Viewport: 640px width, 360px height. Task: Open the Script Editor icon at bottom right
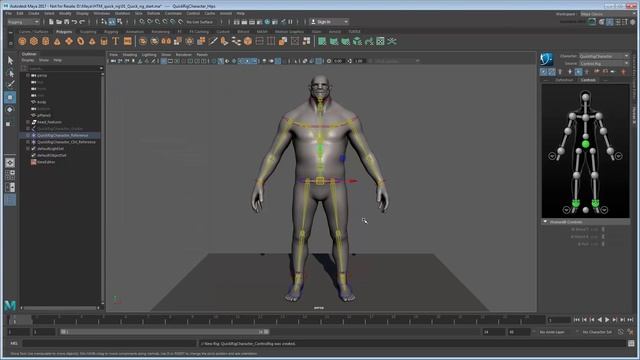[x=631, y=344]
